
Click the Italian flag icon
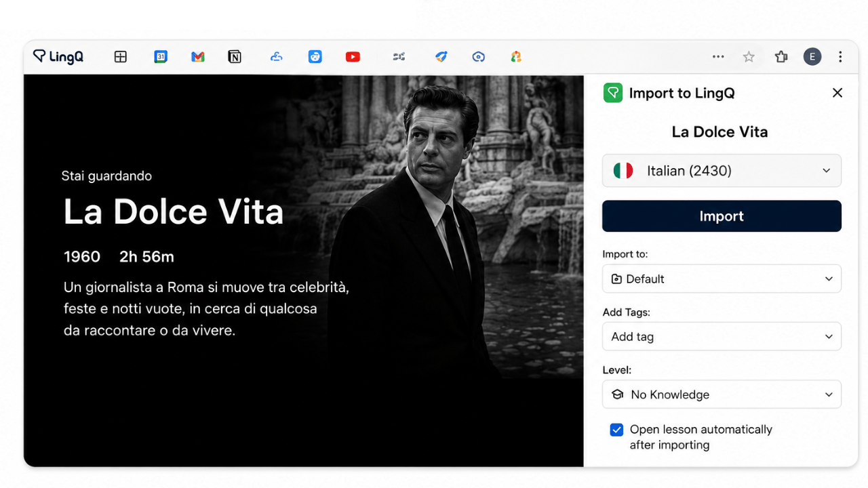623,171
